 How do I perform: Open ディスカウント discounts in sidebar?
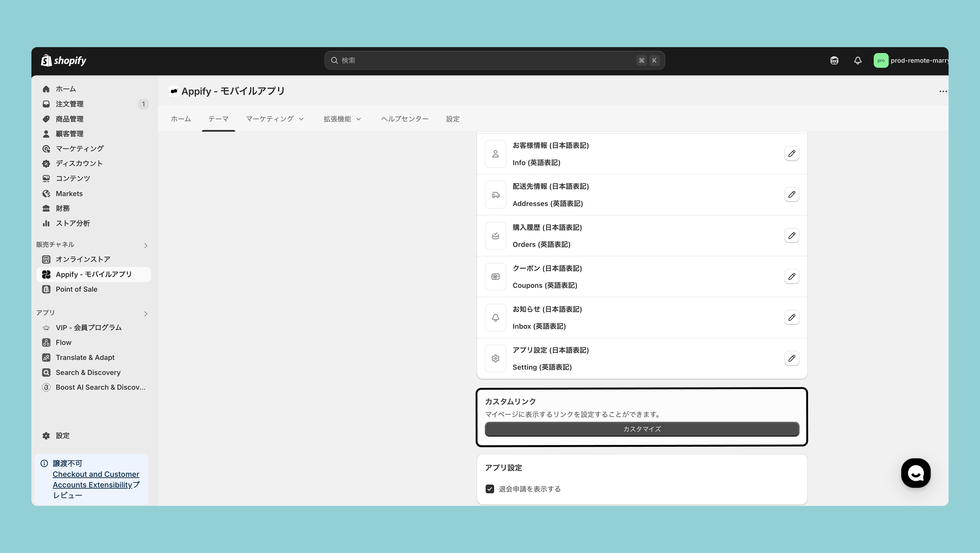coord(94,163)
